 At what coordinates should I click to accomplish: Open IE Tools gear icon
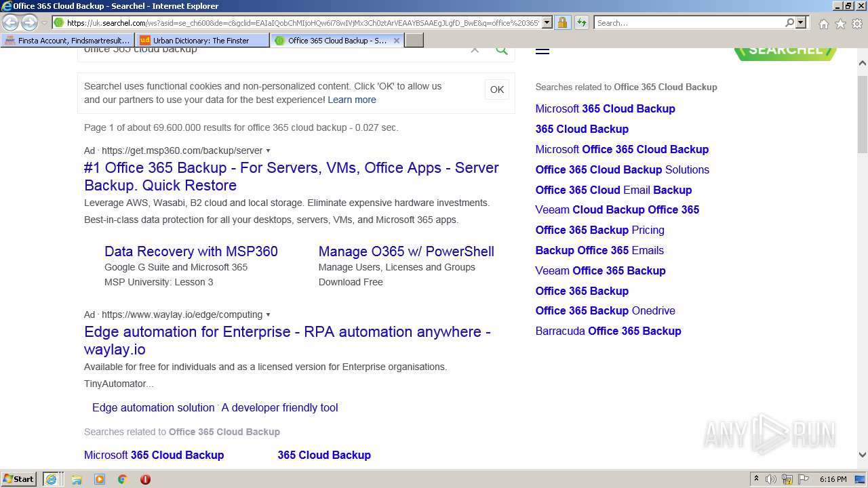[857, 24]
